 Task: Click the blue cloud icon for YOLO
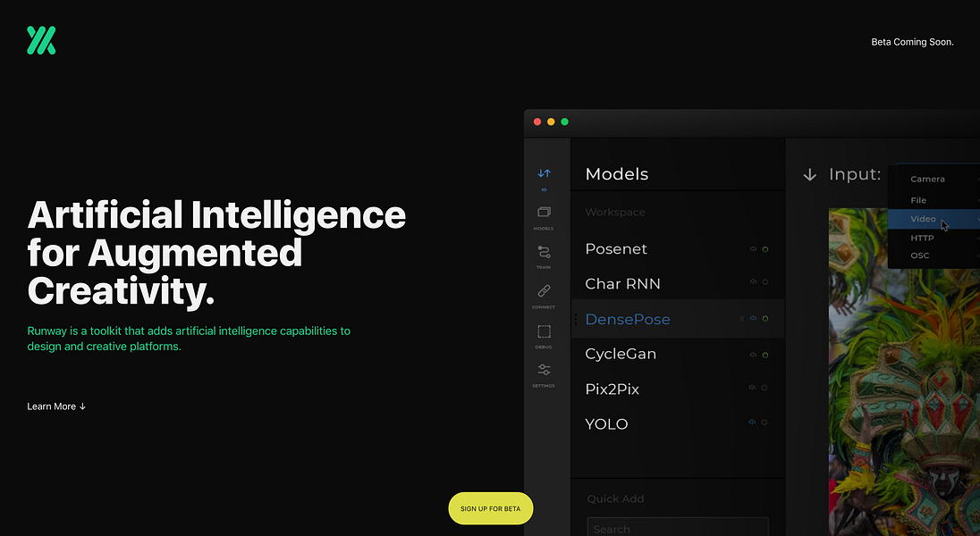[753, 423]
